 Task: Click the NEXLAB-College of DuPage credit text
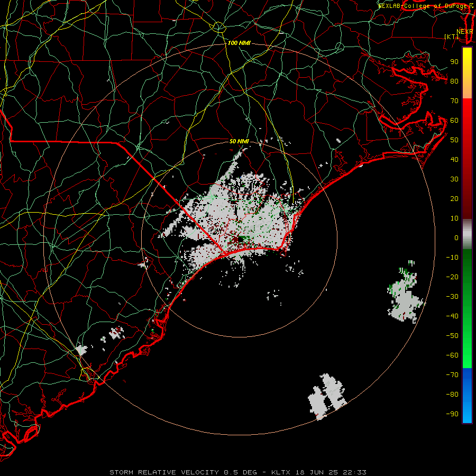click(425, 6)
